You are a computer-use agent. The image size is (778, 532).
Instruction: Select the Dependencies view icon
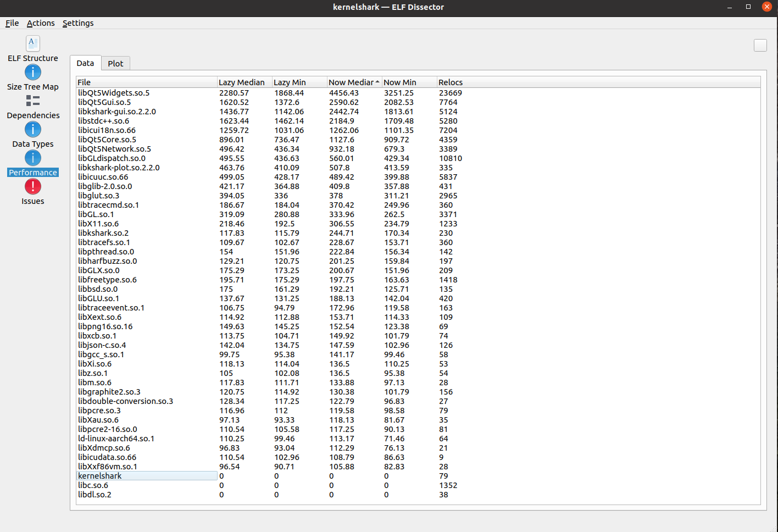(33, 101)
